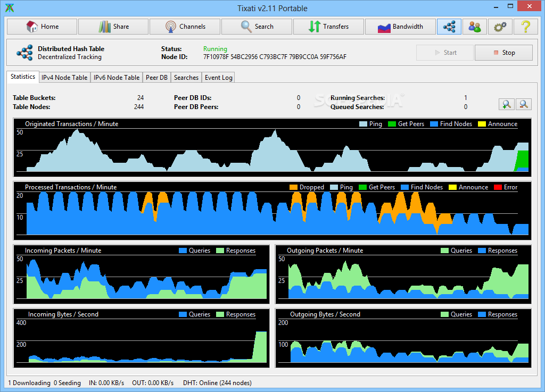Go to the Channels section
This screenshot has width=545, height=392.
click(x=185, y=27)
